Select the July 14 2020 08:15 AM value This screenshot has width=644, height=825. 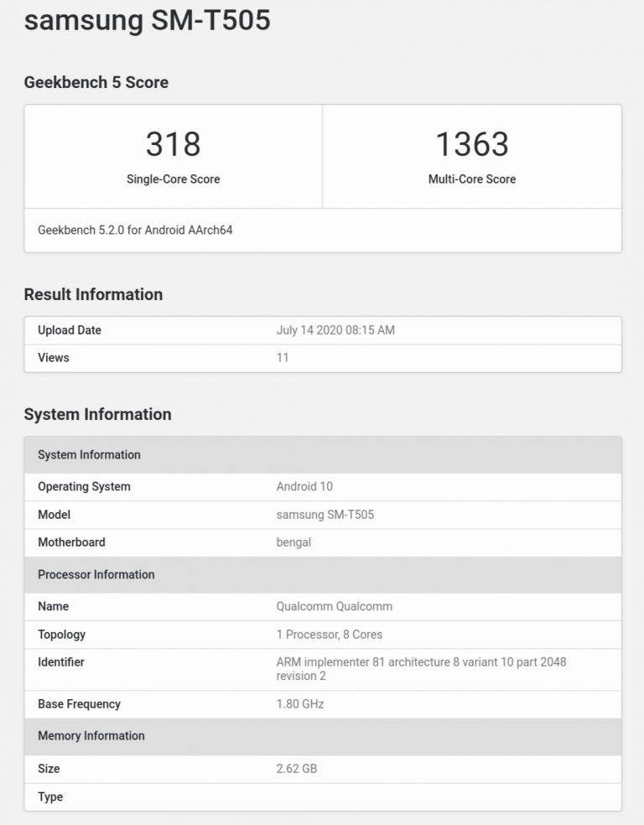pyautogui.click(x=335, y=330)
